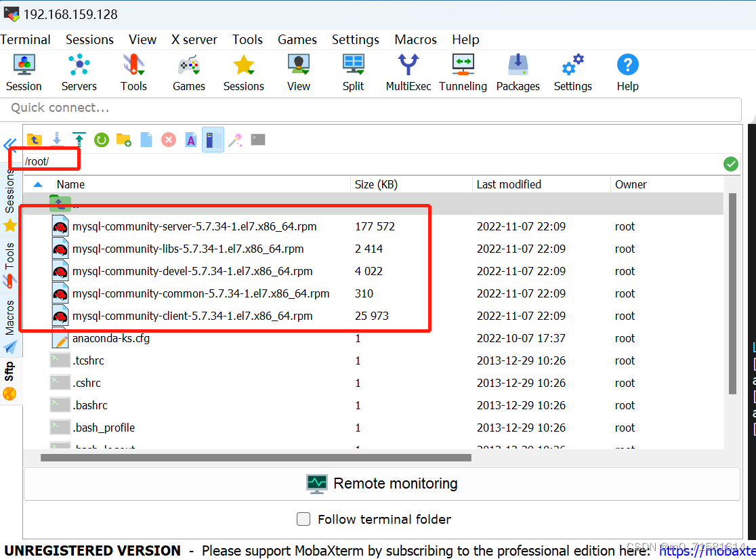Delete the selected remote file
The height and width of the screenshot is (559, 756).
169,140
